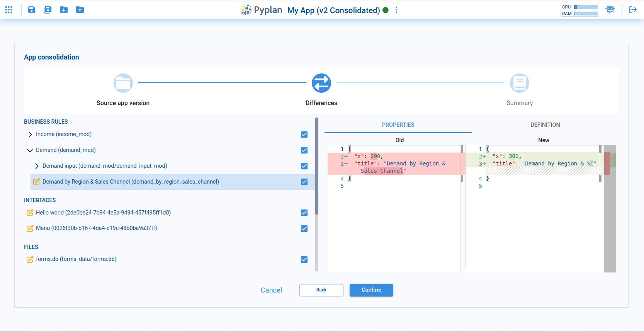
Task: Click the Confirm button
Action: (371, 290)
